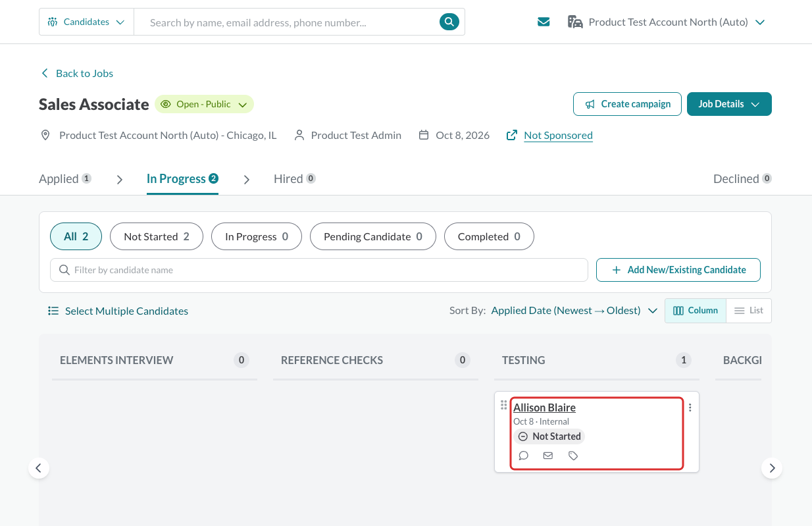This screenshot has width=812, height=526.
Task: Open the Open - Public status dropdown
Action: pyautogui.click(x=204, y=104)
